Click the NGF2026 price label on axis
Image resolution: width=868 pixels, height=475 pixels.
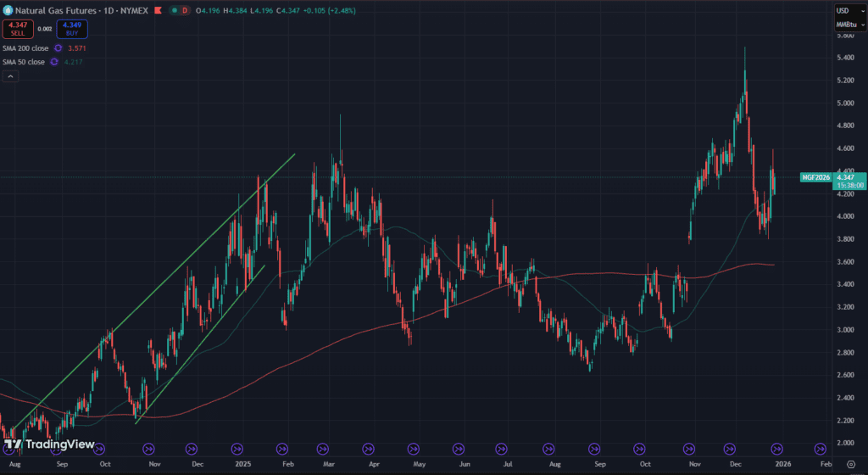tap(816, 177)
